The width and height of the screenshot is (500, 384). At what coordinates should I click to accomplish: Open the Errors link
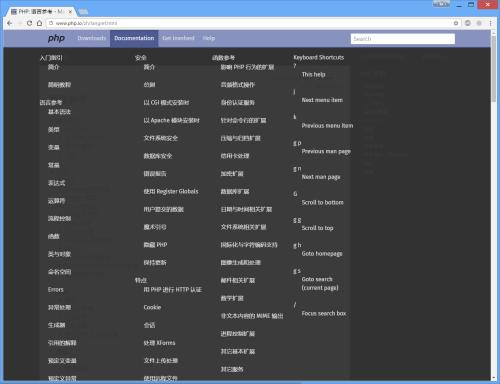(x=56, y=290)
